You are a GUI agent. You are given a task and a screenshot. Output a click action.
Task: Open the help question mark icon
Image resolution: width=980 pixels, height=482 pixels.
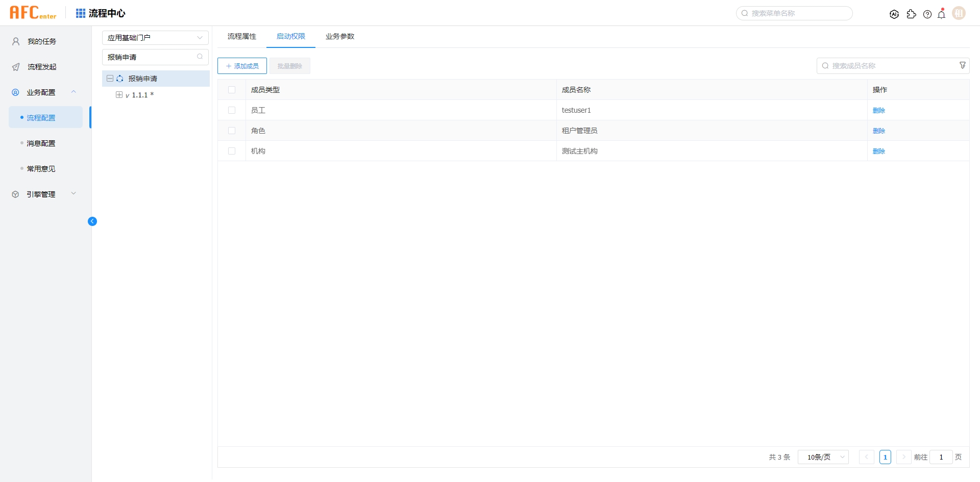pyautogui.click(x=927, y=14)
